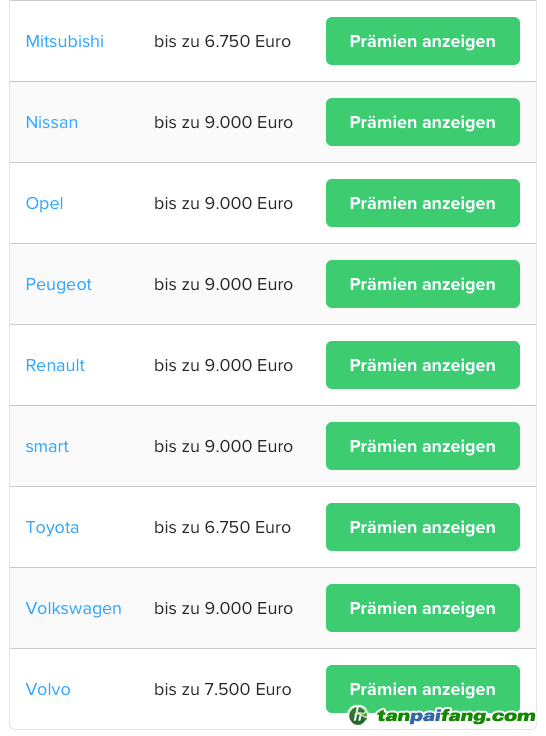Open the smart brand link
Screen dimensions: 546x736
tap(47, 446)
